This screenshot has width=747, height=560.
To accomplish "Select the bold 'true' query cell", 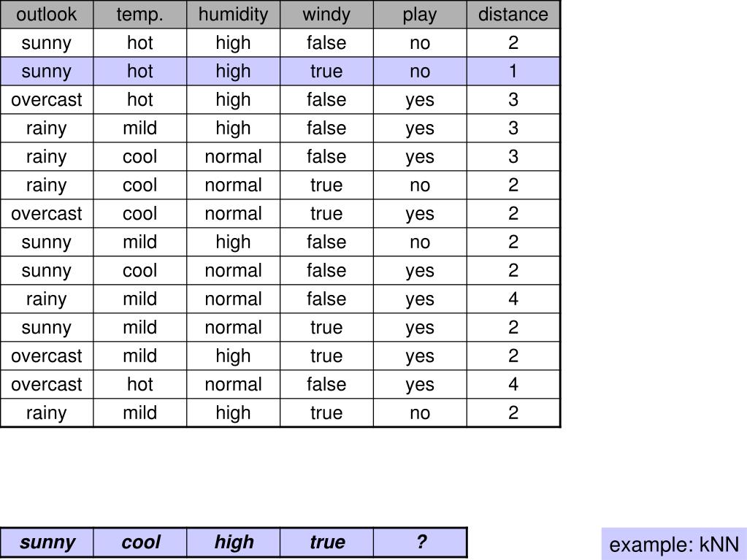I will point(327,542).
